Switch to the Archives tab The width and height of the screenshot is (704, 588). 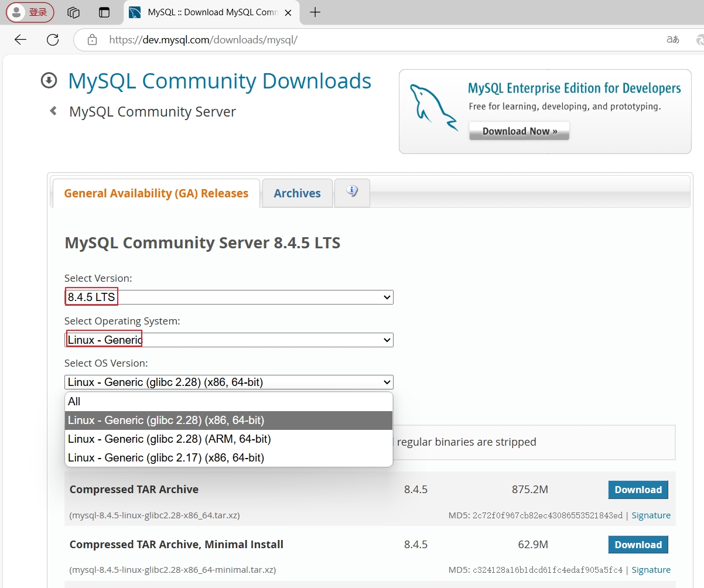point(297,193)
